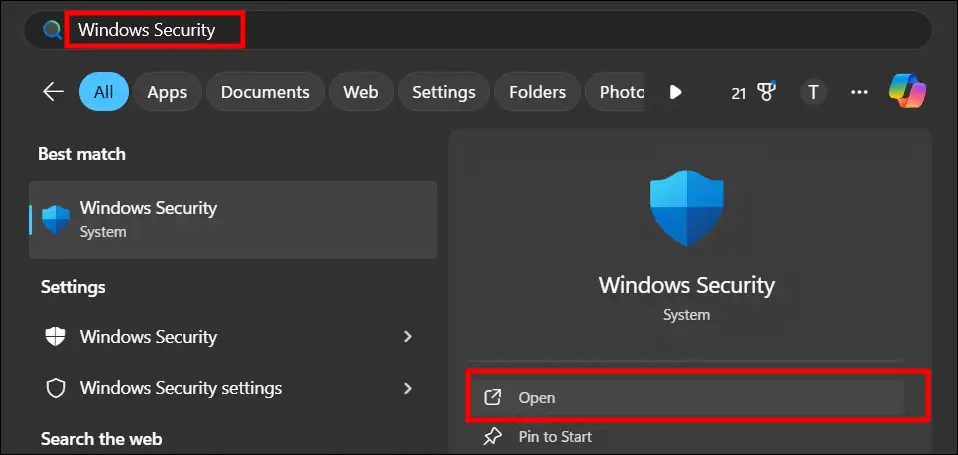The image size is (958, 455).
Task: Expand the Windows Security settings row chevron
Action: point(408,388)
